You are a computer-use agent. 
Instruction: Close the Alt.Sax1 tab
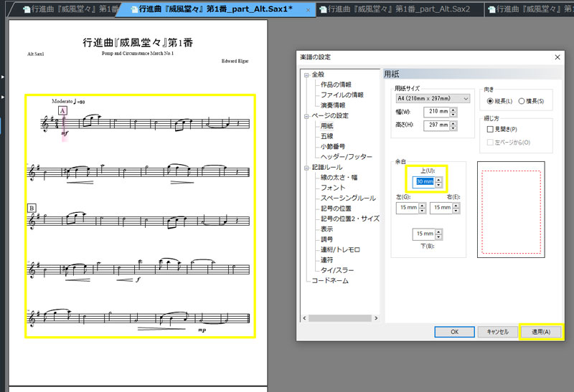tap(308, 10)
